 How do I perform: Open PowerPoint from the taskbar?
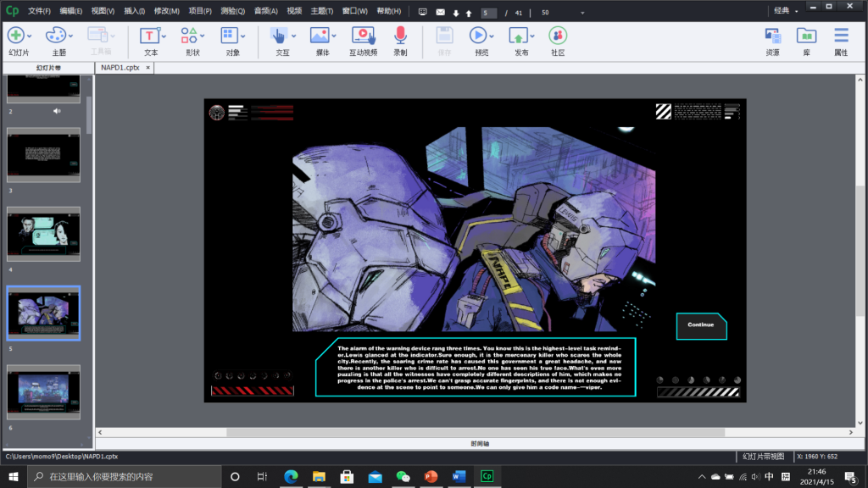click(431, 476)
